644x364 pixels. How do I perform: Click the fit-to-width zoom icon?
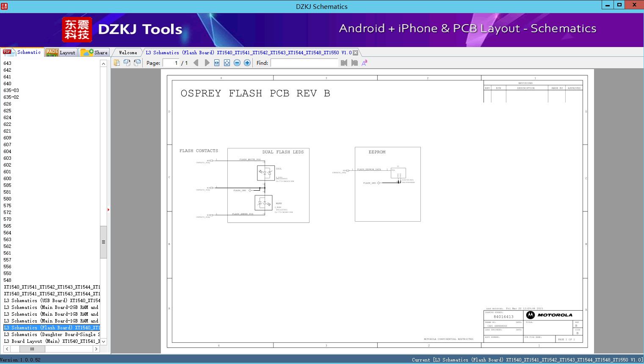[216, 62]
